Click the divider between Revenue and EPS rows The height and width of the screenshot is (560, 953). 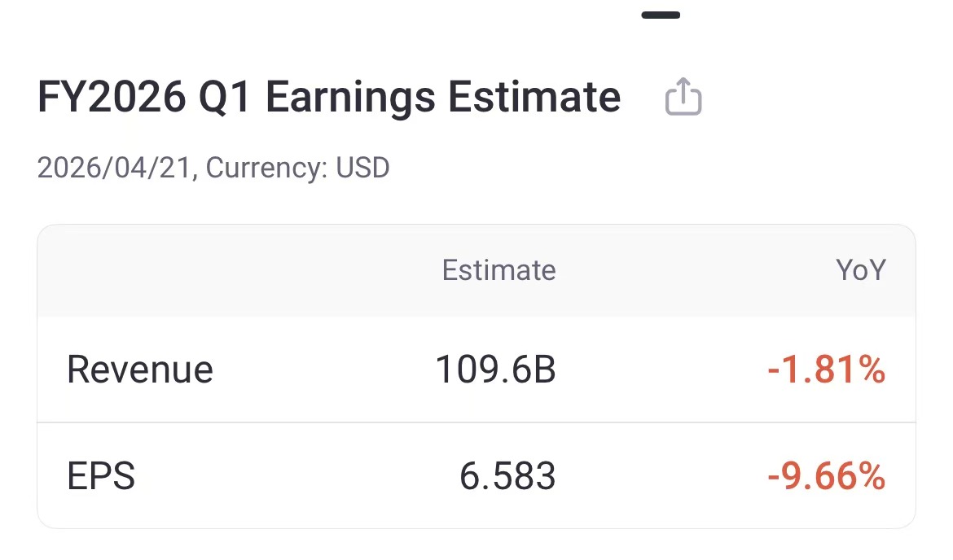point(476,422)
